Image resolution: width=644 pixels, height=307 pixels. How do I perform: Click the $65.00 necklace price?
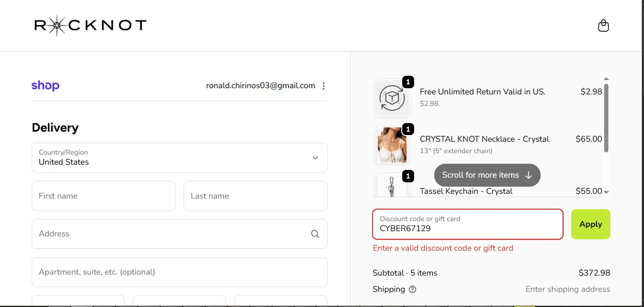[x=589, y=139]
